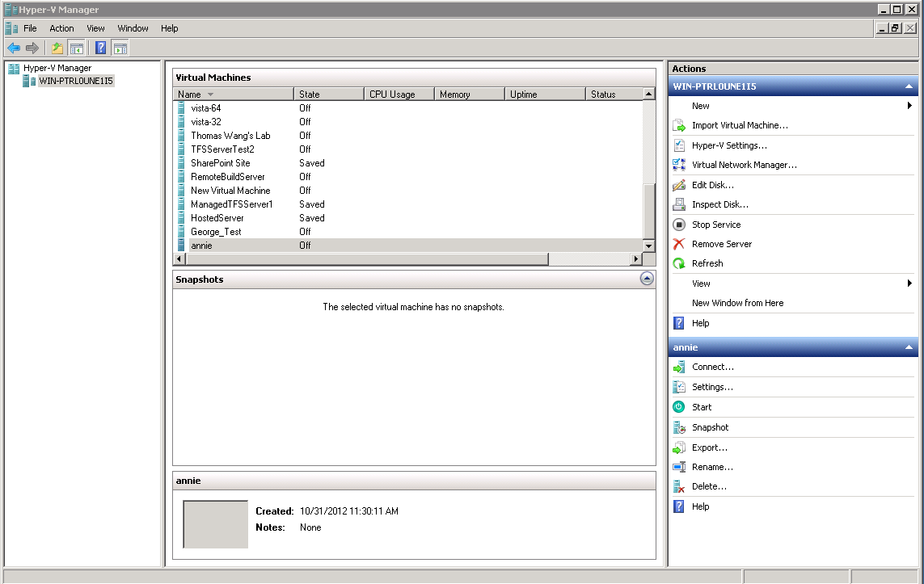This screenshot has width=924, height=584.
Task: Collapse the annie actions section
Action: (909, 347)
